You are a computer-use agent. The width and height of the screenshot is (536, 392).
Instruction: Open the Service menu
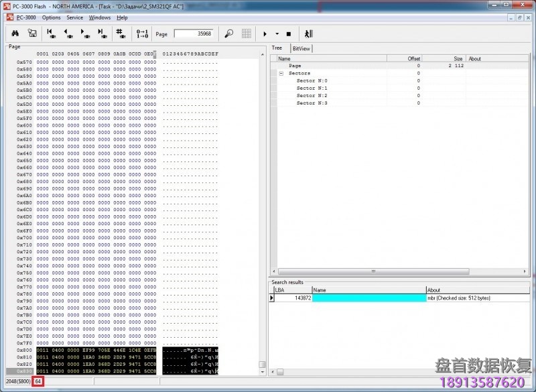[x=74, y=17]
